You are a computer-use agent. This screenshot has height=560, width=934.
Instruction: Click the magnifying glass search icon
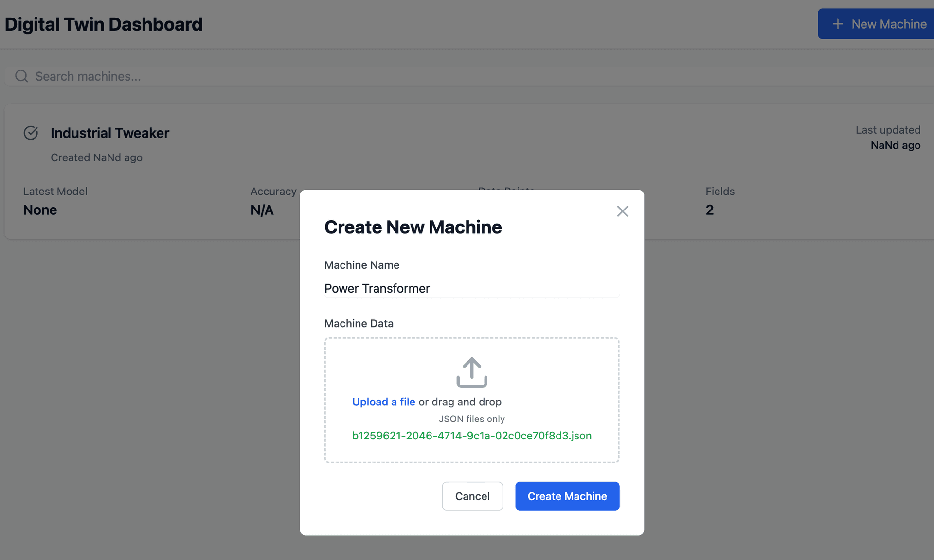pos(21,76)
